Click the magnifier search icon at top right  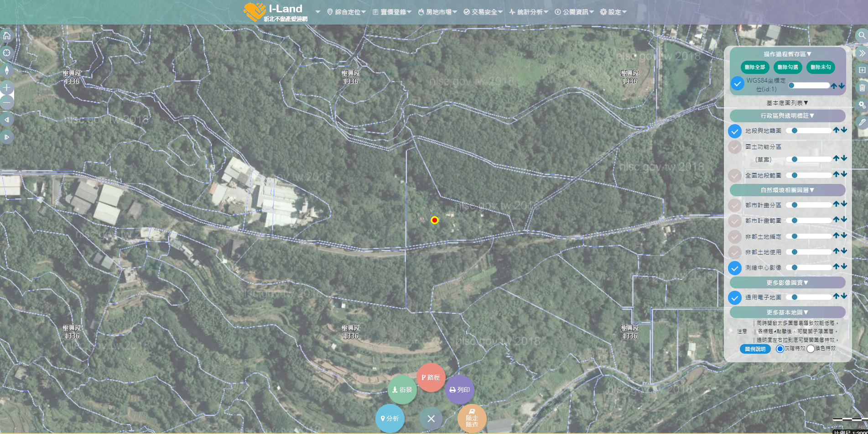862,36
